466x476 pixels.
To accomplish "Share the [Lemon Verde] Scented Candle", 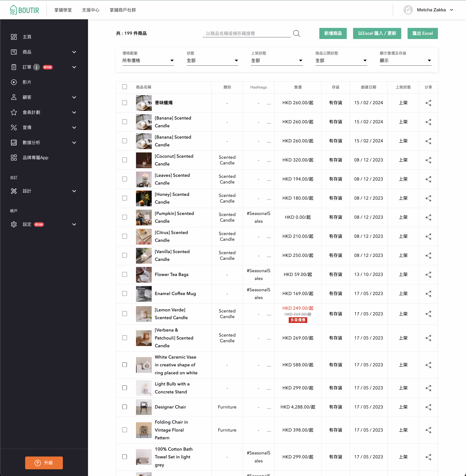I will click(x=428, y=314).
